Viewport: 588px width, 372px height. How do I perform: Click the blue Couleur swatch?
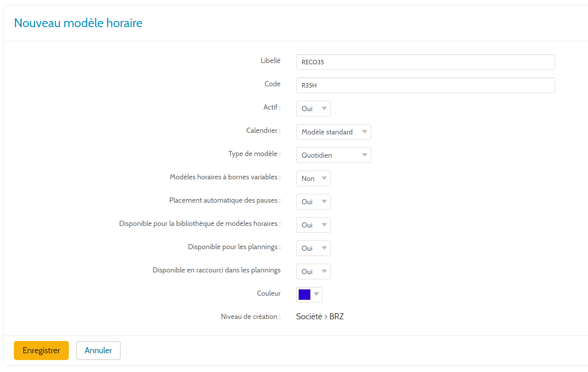[304, 294]
